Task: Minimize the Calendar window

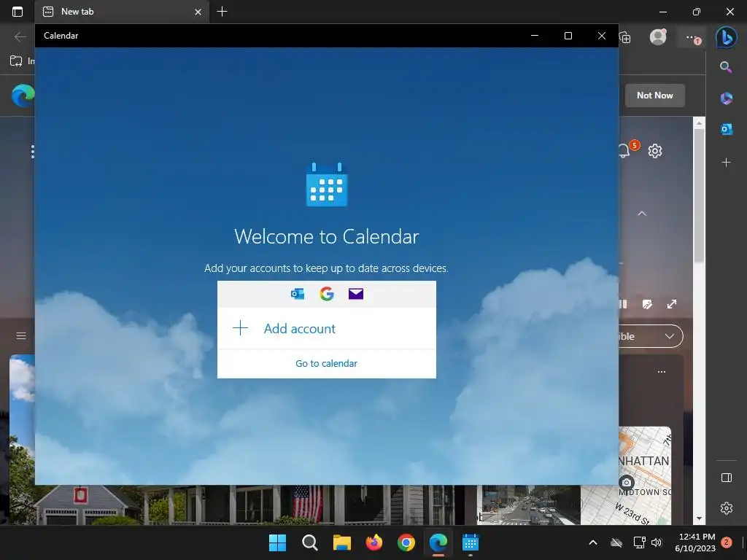Action: pos(535,36)
